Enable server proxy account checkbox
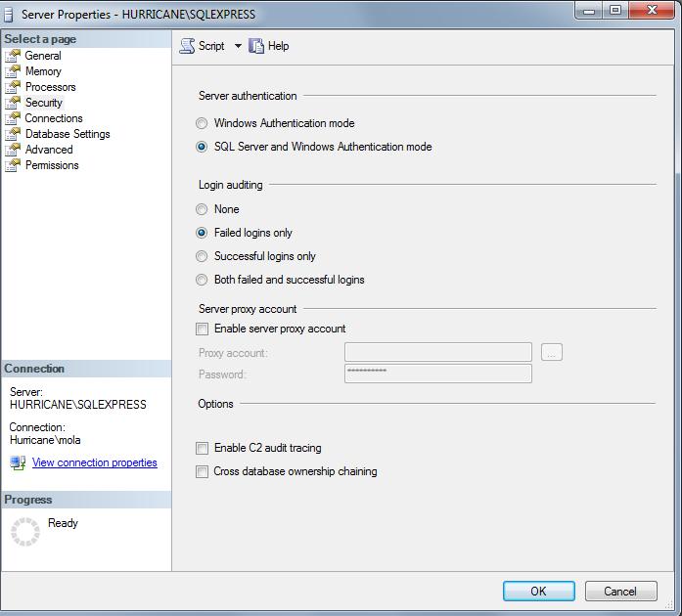Viewport: 682px width, 616px height. [202, 330]
